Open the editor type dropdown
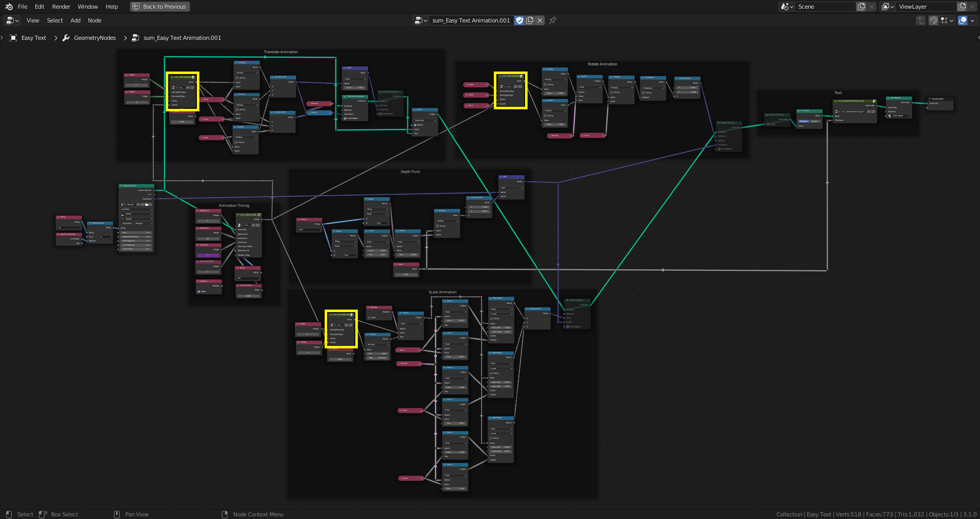 [x=12, y=20]
